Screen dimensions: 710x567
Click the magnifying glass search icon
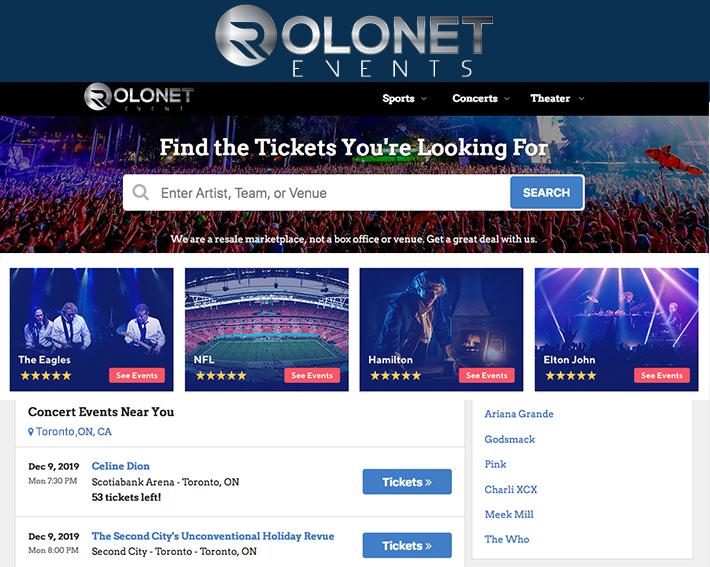[141, 193]
